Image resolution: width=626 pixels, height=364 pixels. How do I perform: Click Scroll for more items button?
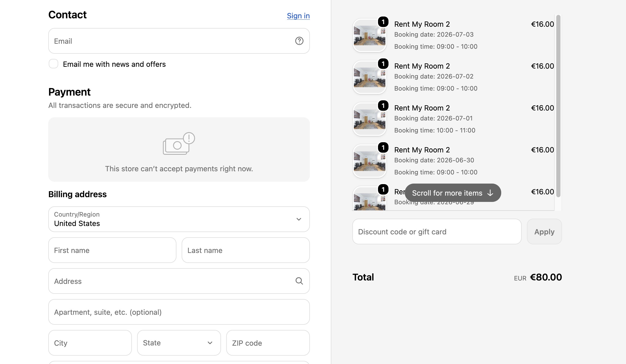[453, 193]
